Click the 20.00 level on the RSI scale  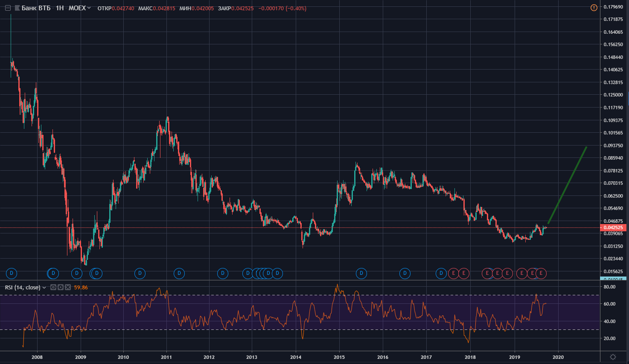coord(610,338)
